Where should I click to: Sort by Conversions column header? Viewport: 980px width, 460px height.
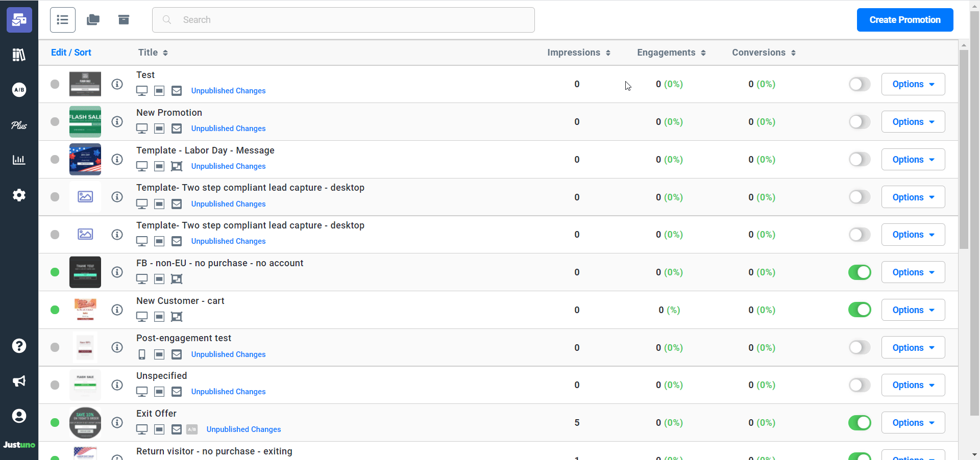click(764, 53)
